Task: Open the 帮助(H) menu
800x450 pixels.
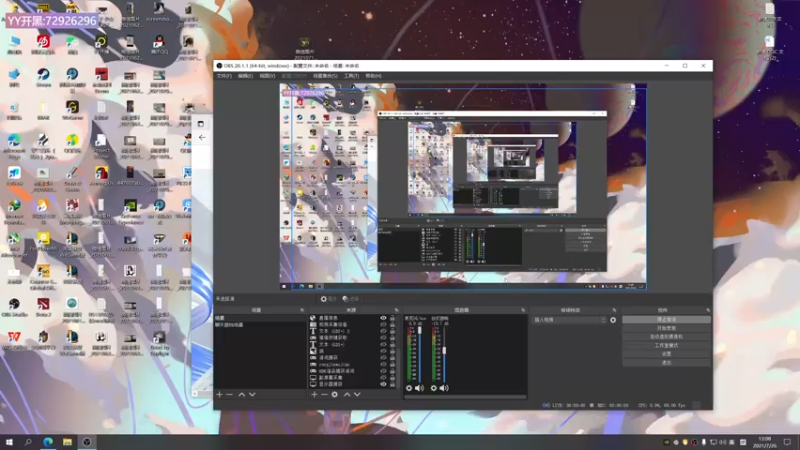Action: click(373, 76)
